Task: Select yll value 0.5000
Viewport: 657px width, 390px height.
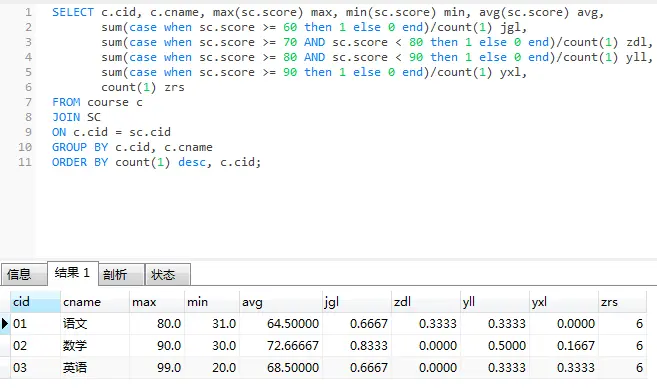Action: coord(495,346)
